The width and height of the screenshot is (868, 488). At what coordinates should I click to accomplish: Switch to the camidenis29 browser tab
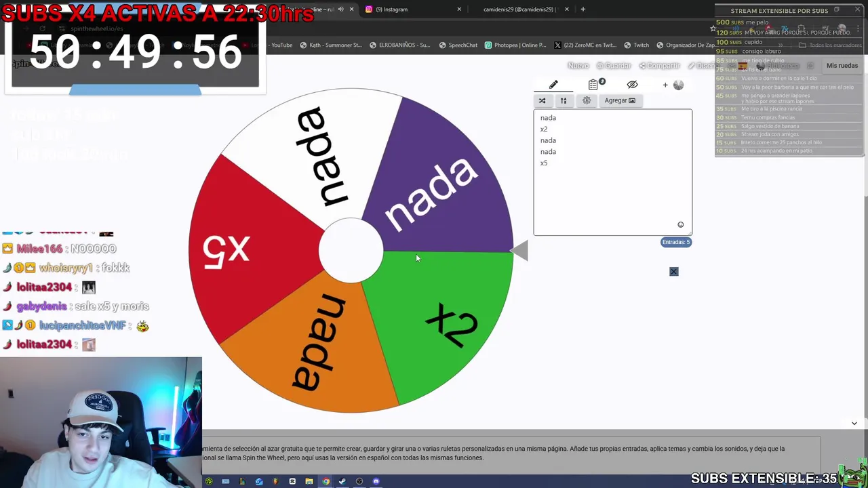519,9
